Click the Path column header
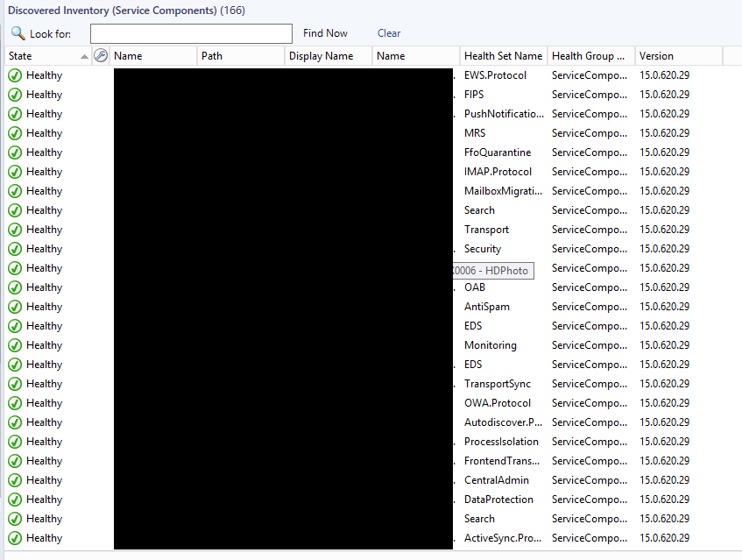The width and height of the screenshot is (742, 560). (212, 56)
